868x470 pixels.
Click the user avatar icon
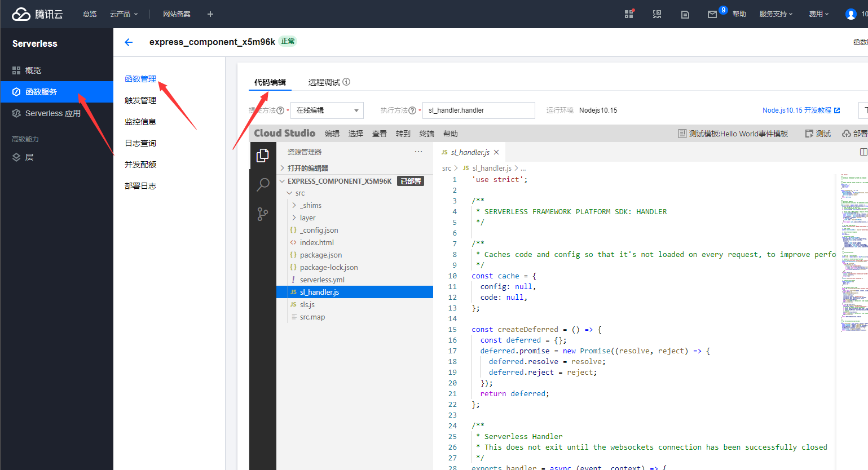pos(851,14)
